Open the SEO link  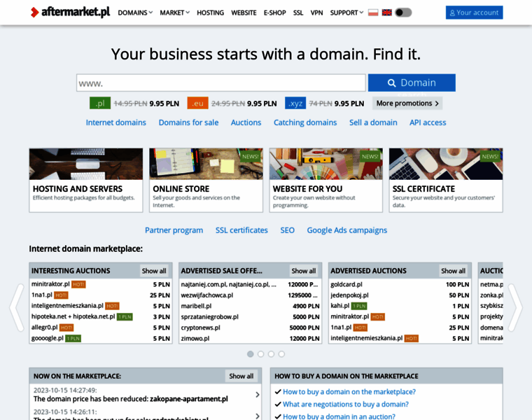point(288,230)
